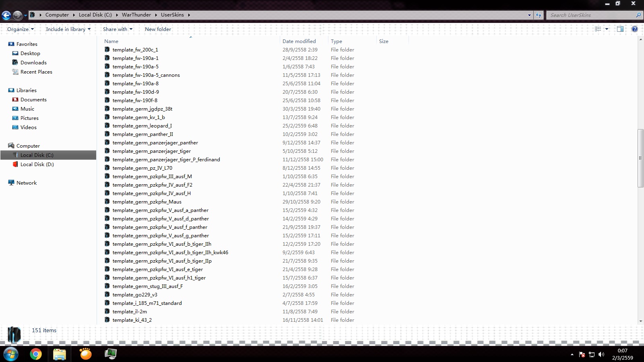Open recent pages dropdown beside Forward arrow
Screen dimensions: 644x362
pos(25,16)
